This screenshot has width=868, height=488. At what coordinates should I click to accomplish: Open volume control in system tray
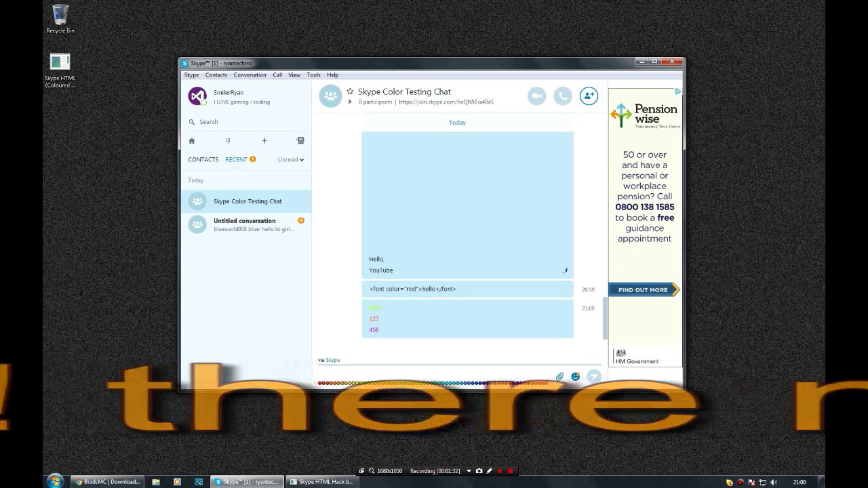(x=774, y=483)
